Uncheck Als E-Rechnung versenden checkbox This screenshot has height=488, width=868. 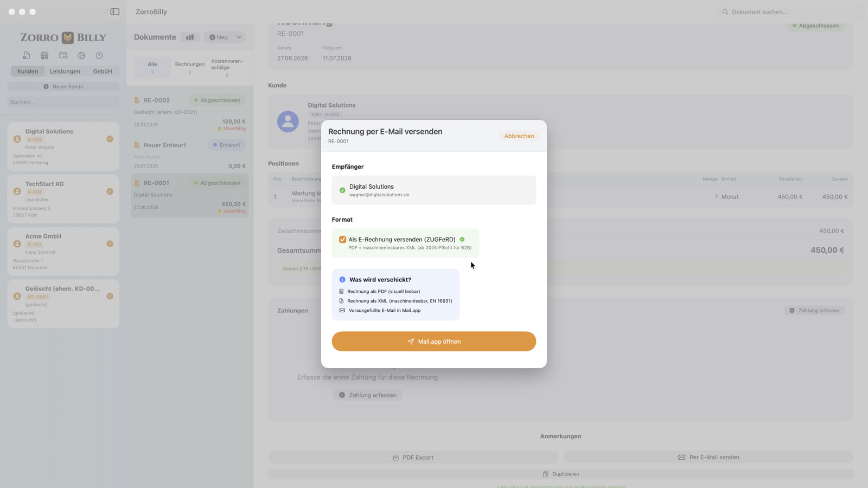342,239
